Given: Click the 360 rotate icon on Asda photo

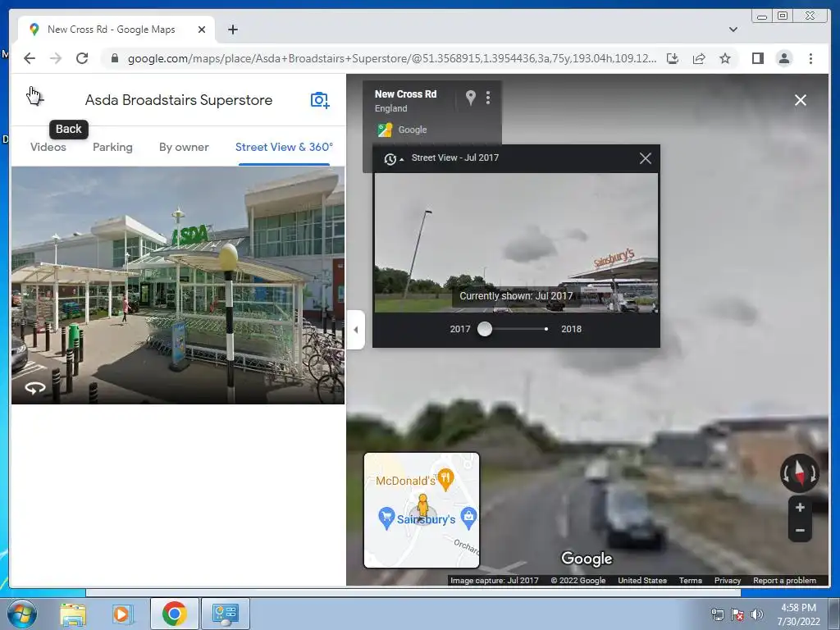Looking at the screenshot, I should pos(35,388).
